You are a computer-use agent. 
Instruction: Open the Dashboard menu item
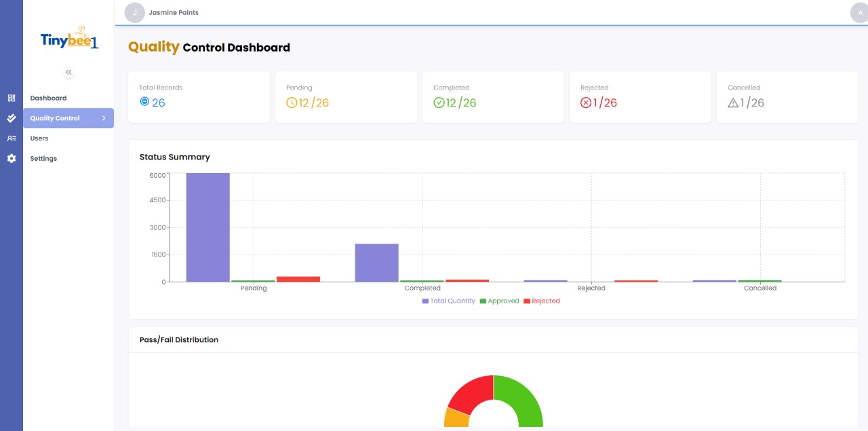pyautogui.click(x=48, y=98)
